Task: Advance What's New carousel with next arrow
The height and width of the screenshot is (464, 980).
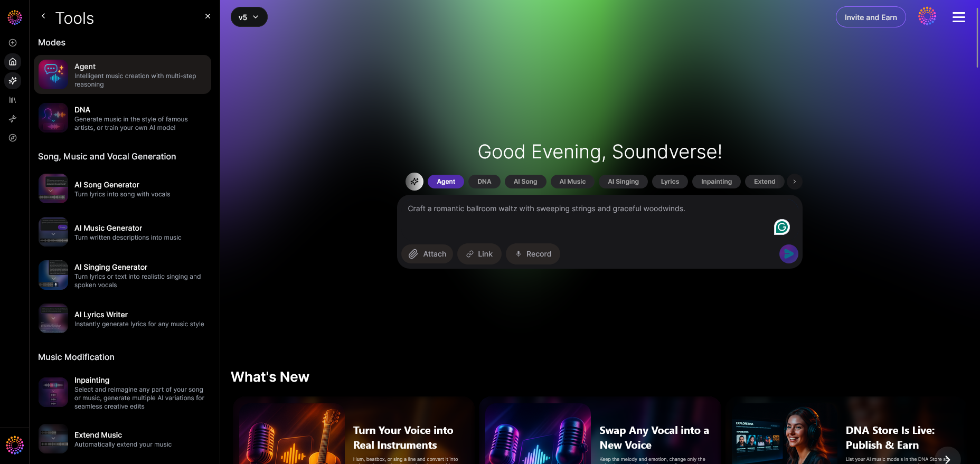Action: pos(947,459)
